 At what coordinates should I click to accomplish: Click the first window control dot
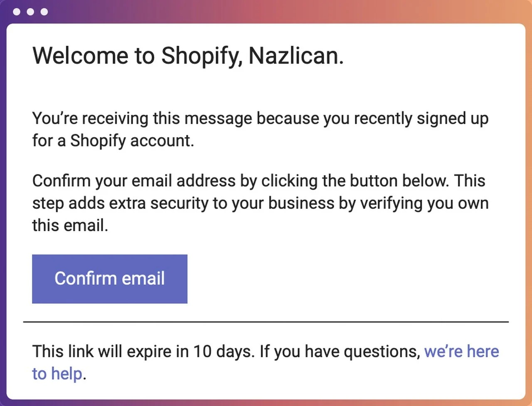pyautogui.click(x=17, y=12)
